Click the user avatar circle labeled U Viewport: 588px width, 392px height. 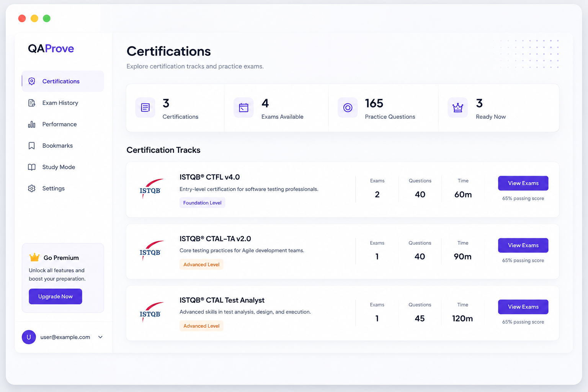tap(29, 337)
